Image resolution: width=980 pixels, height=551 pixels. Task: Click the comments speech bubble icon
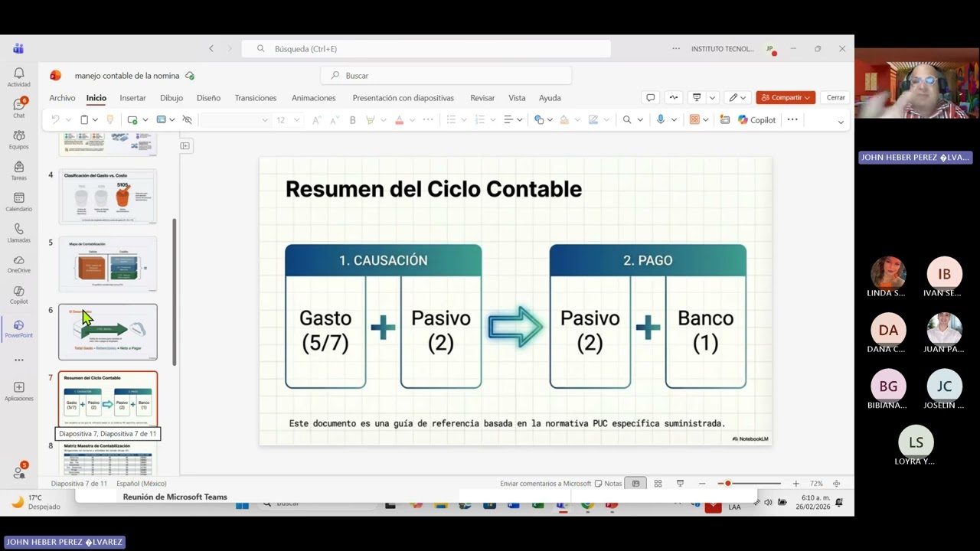(650, 98)
